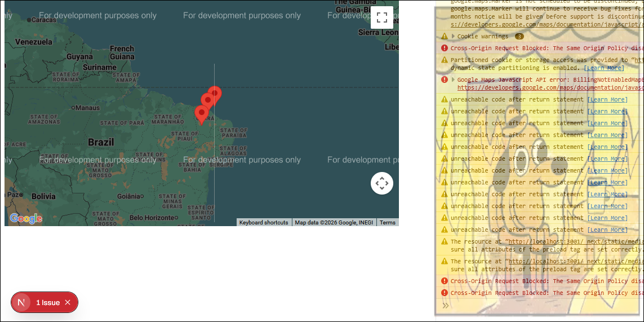The width and height of the screenshot is (644, 322).
Task: Open the map Terms link
Action: tap(387, 222)
